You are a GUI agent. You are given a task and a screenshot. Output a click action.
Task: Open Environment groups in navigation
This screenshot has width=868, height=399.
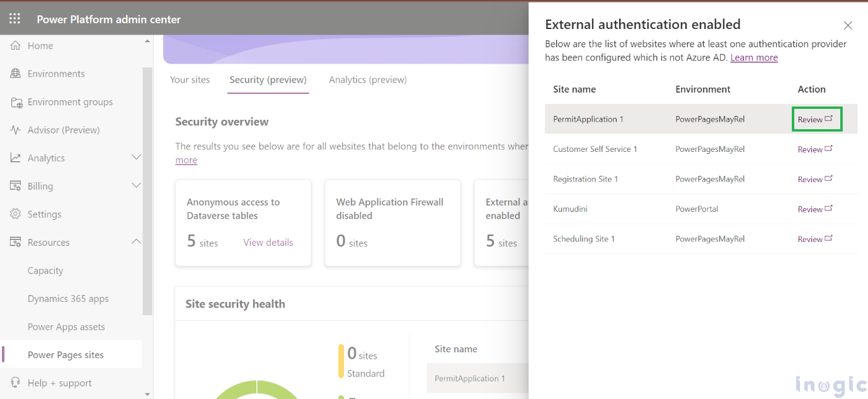tap(70, 102)
